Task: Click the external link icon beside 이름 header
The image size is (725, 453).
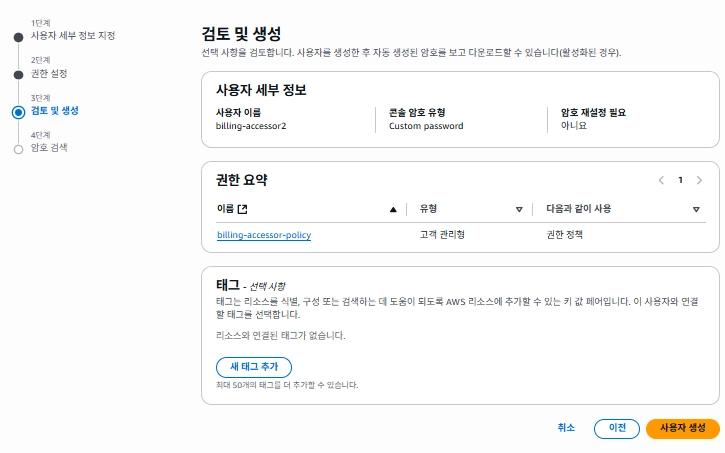Action: pyautogui.click(x=242, y=209)
